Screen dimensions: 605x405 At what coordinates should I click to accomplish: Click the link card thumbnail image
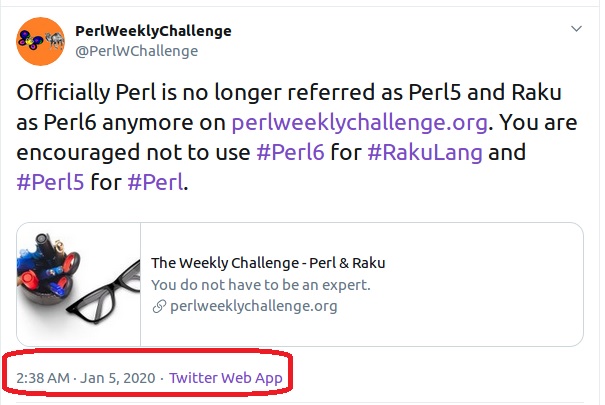point(79,284)
